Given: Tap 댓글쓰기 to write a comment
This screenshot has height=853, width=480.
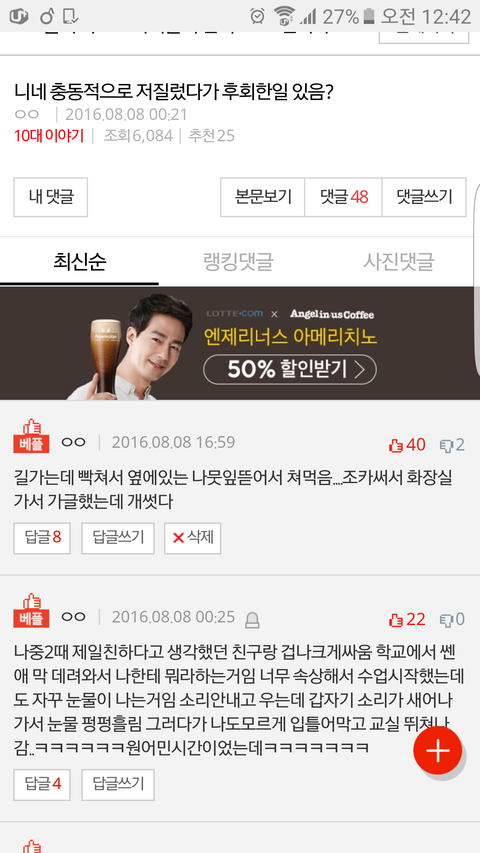Looking at the screenshot, I should tap(424, 197).
